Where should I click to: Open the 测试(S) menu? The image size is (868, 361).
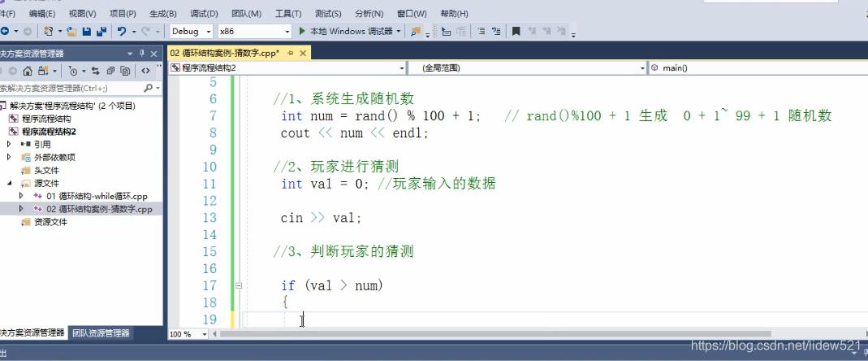pyautogui.click(x=328, y=13)
